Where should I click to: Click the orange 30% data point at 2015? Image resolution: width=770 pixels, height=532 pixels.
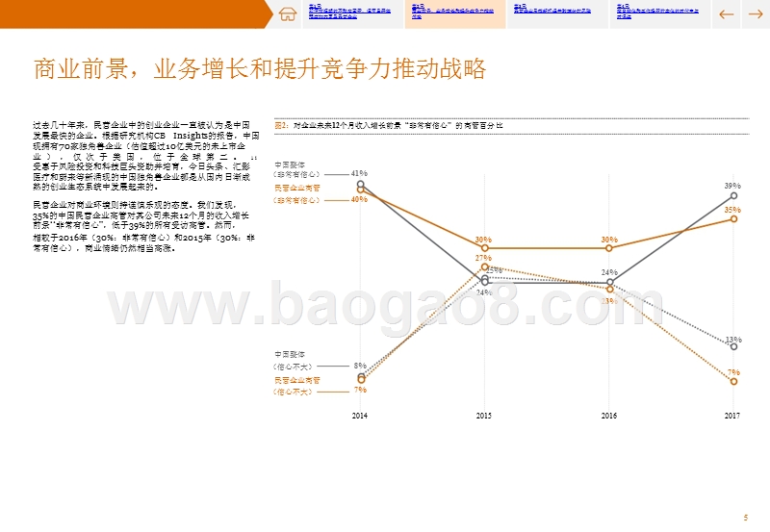tap(485, 248)
